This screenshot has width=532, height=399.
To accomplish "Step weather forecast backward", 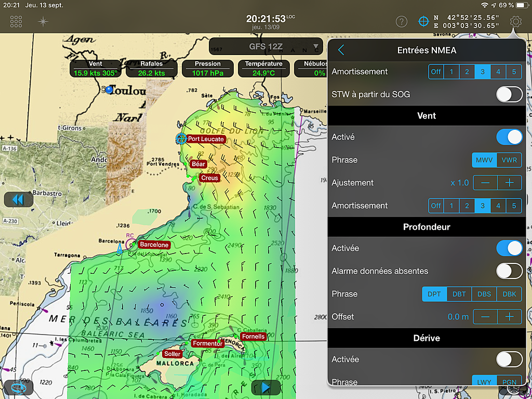I will (18, 199).
